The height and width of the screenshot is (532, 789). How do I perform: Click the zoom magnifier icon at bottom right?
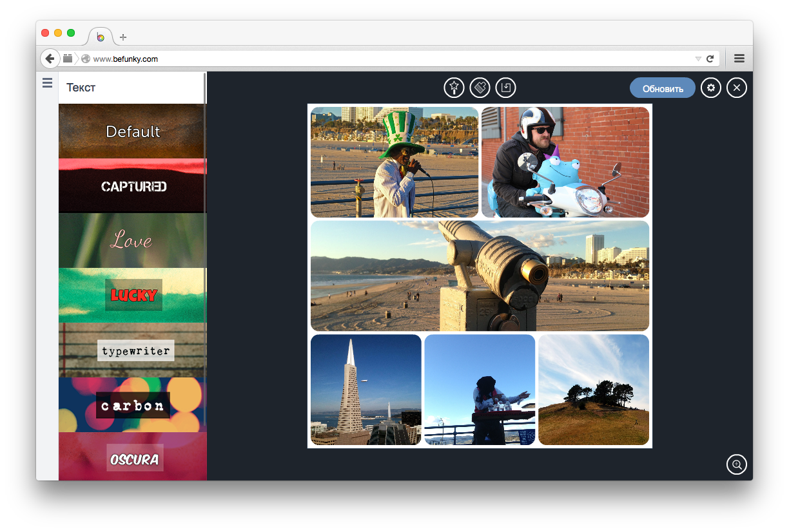pyautogui.click(x=736, y=464)
